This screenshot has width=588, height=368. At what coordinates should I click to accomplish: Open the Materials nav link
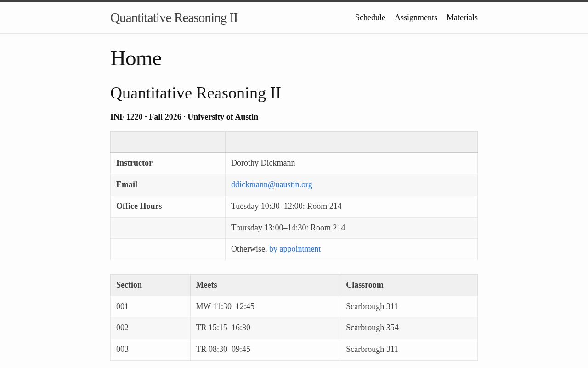tap(462, 17)
